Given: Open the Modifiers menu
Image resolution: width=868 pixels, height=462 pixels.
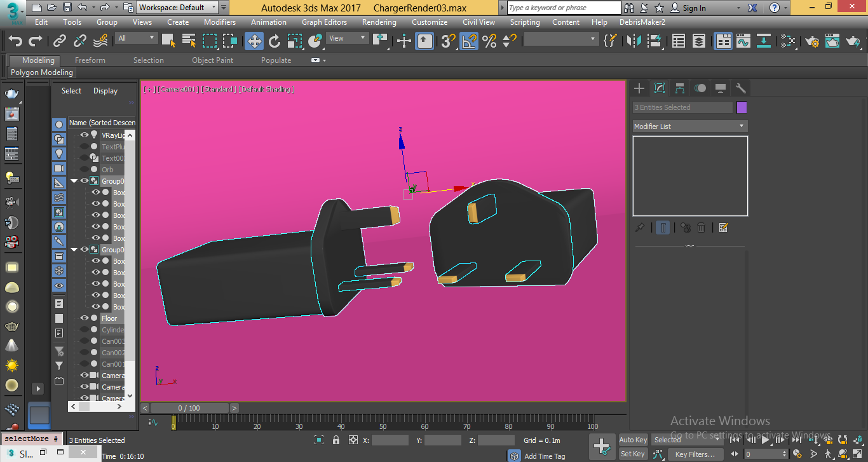Looking at the screenshot, I should [220, 22].
